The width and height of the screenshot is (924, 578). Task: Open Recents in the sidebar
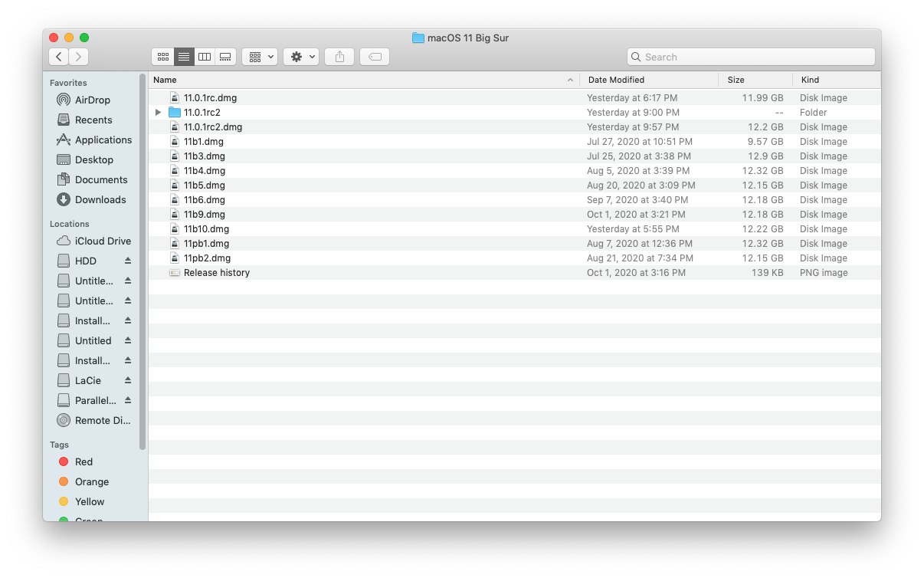click(x=93, y=120)
